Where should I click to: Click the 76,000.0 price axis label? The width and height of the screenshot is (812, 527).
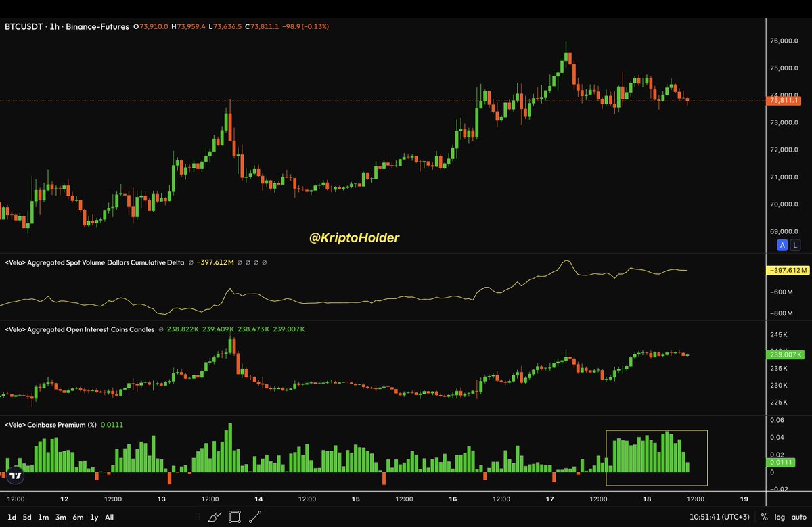coord(785,41)
